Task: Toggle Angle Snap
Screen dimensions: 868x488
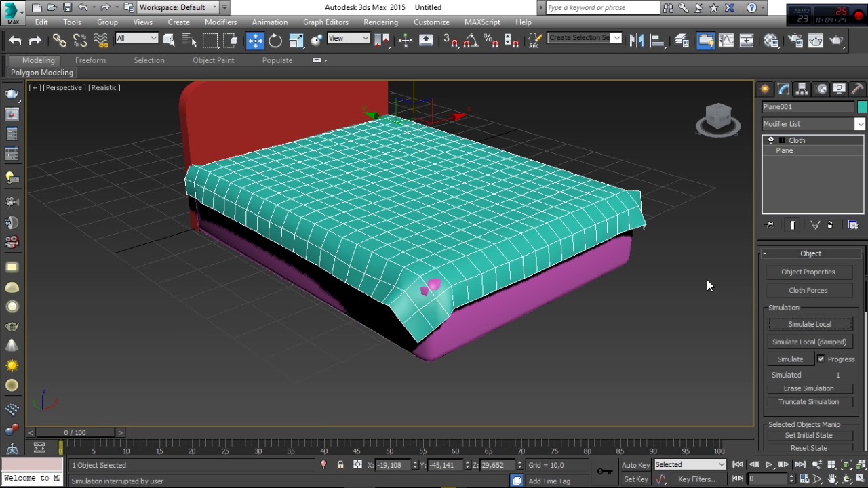Action: (x=471, y=41)
